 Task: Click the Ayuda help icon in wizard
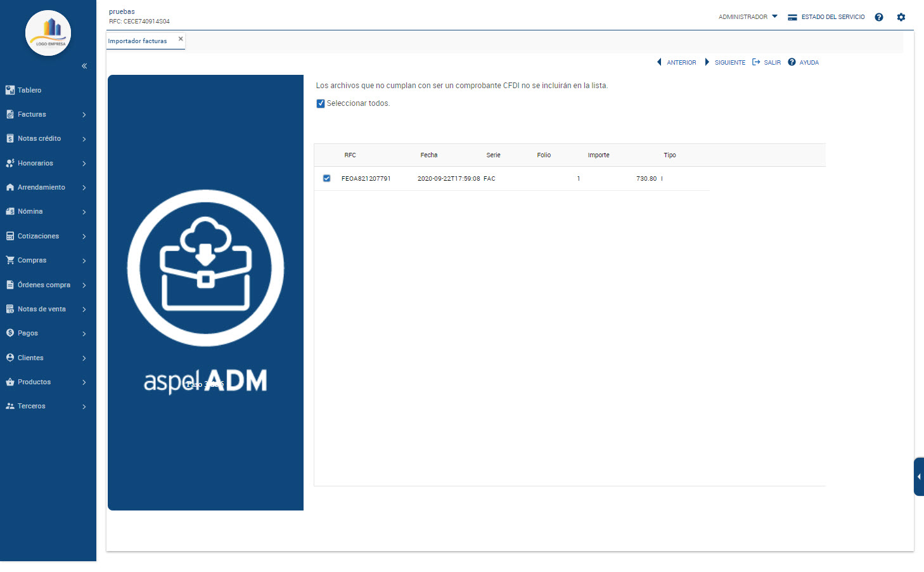792,62
